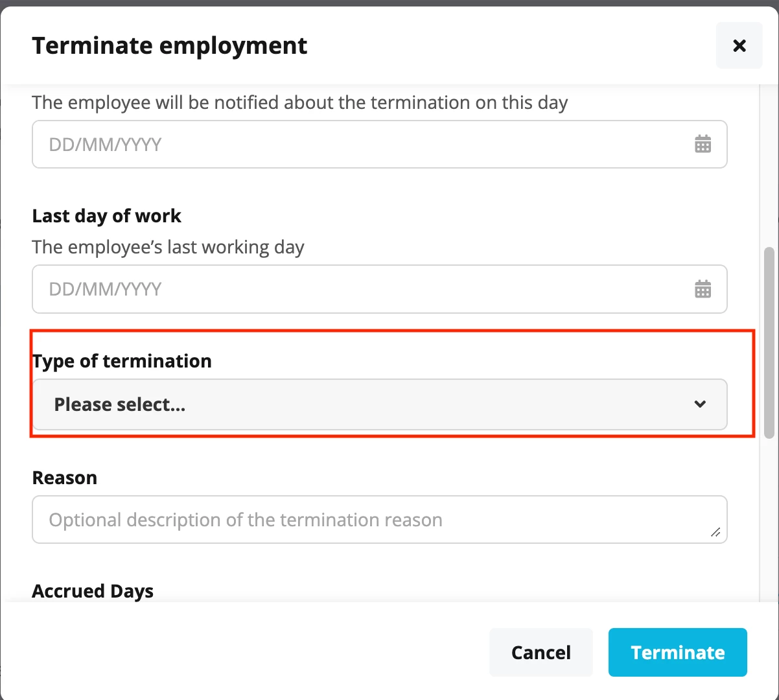
Task: Click into the Reason description textarea
Action: (380, 519)
